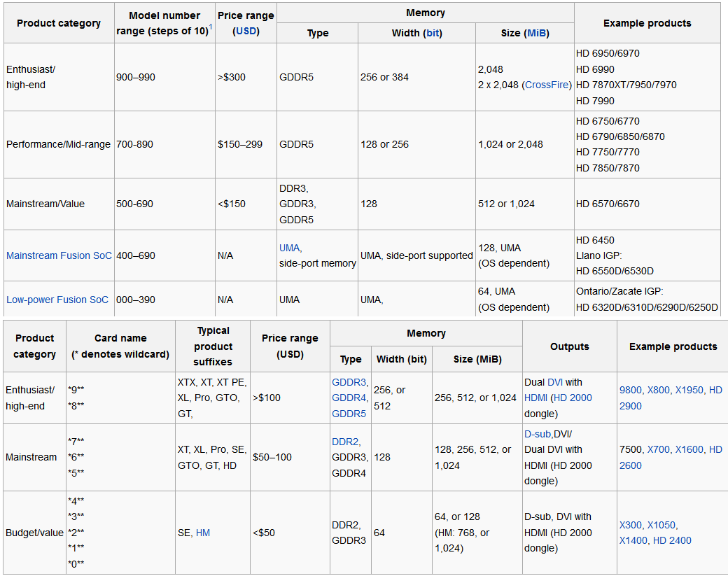Click the blue DDR2 link in Mainstream row
This screenshot has height=576, width=728.
click(345, 442)
